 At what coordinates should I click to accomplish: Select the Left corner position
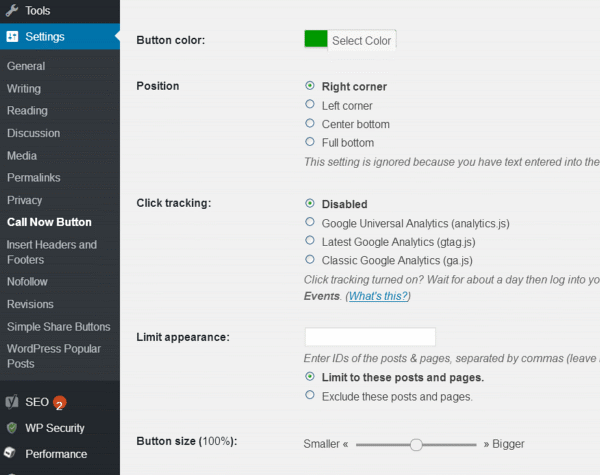310,105
